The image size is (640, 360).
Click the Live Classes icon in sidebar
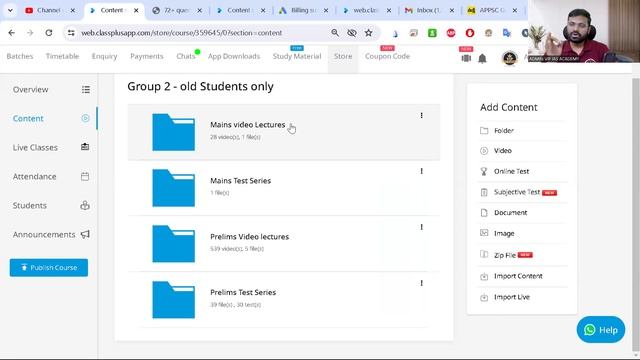click(x=85, y=147)
